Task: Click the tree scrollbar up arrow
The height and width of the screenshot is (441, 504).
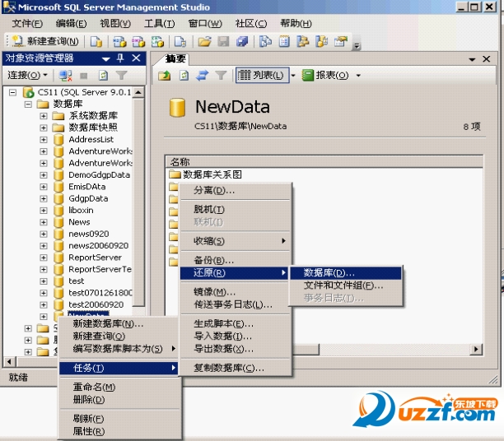Action: (138, 92)
